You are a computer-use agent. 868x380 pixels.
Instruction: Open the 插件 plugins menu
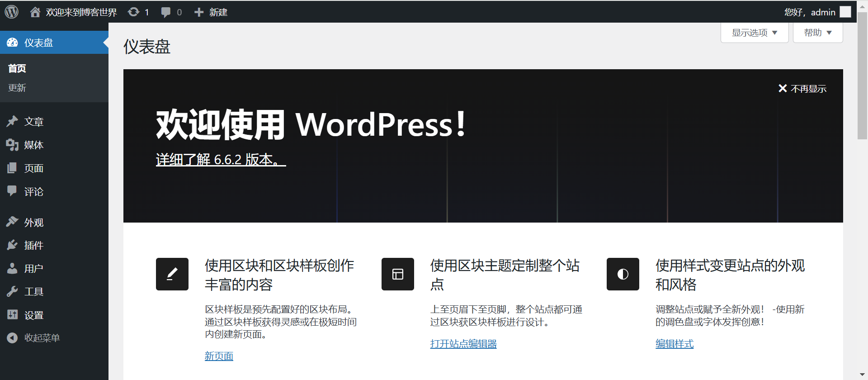(x=34, y=245)
